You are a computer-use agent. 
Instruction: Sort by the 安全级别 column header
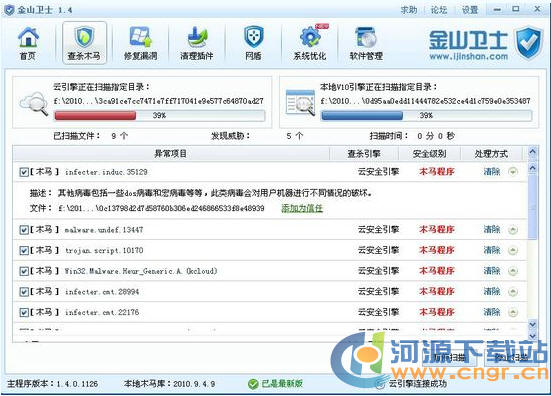click(x=429, y=154)
